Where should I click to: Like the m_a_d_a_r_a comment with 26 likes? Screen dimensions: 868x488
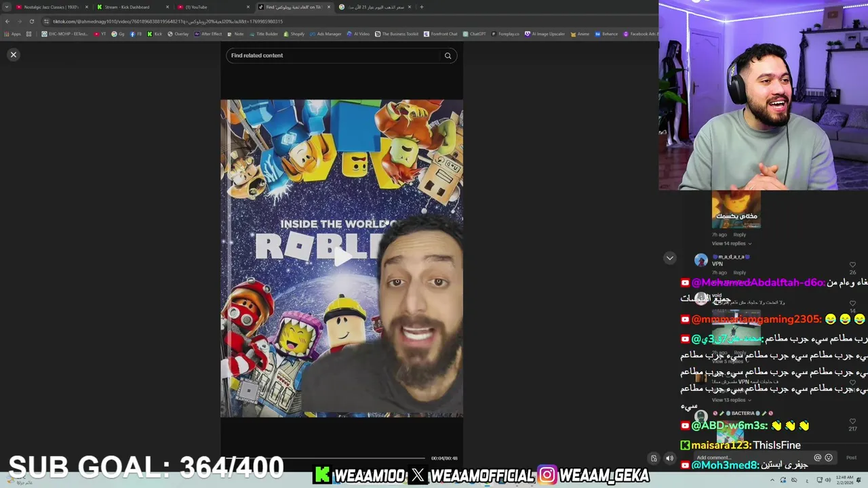[x=852, y=265]
